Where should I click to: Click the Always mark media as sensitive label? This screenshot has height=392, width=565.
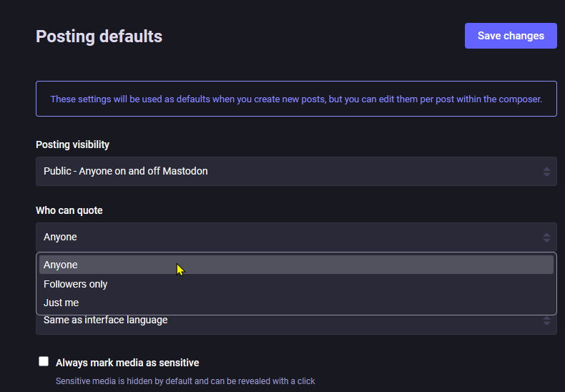127,363
